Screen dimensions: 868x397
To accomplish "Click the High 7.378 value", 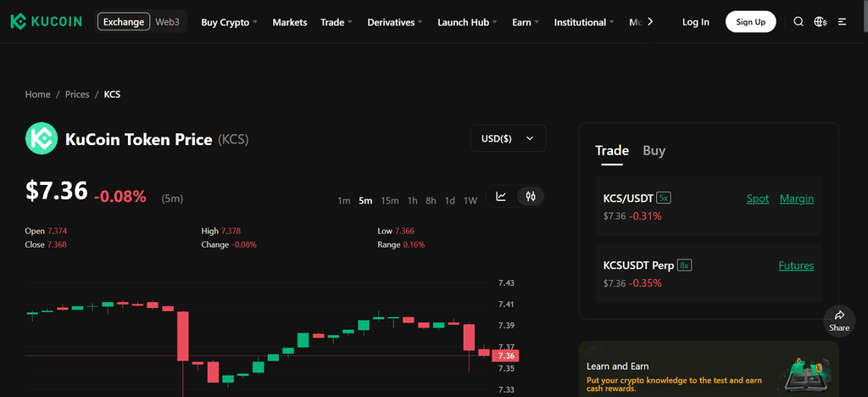I will point(231,231).
